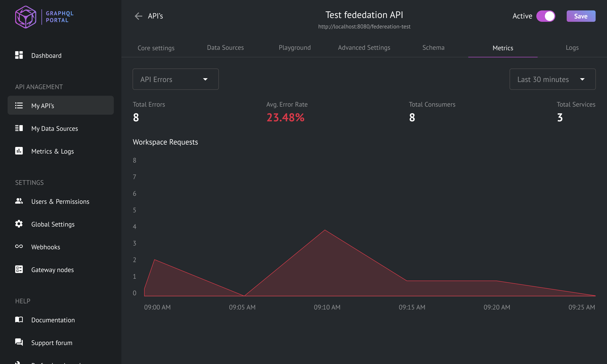The image size is (607, 364).
Task: Open the Playground tab
Action: click(295, 48)
